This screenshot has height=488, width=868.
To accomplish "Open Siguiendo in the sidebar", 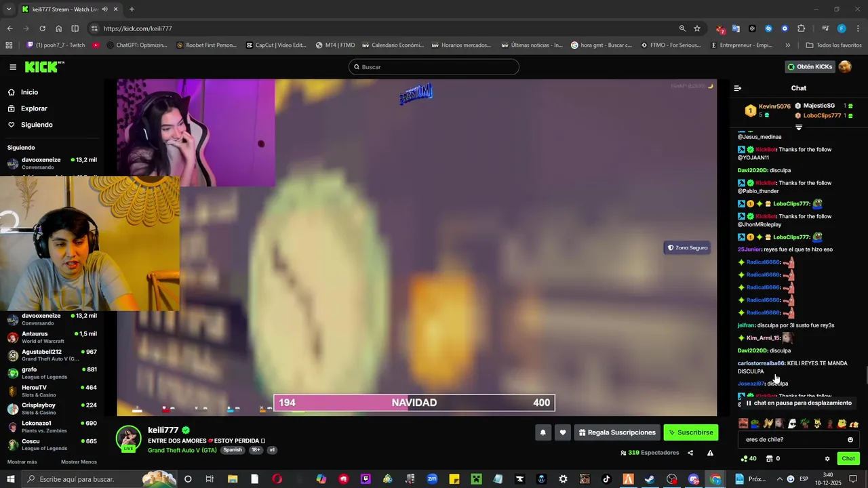I will [37, 125].
